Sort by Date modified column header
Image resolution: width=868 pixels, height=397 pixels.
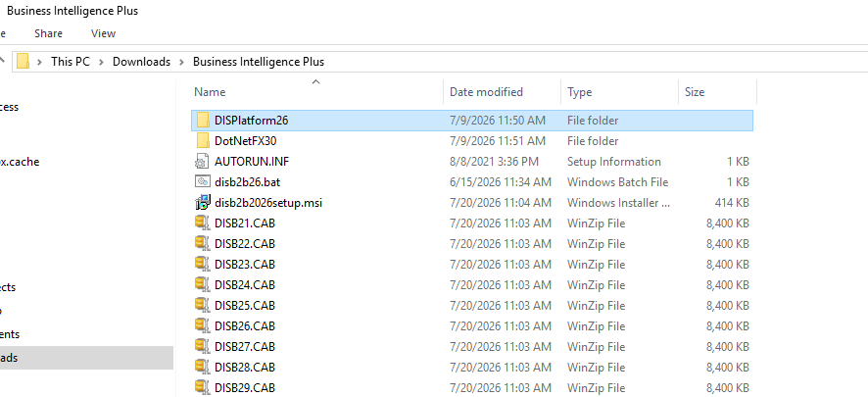point(503,92)
